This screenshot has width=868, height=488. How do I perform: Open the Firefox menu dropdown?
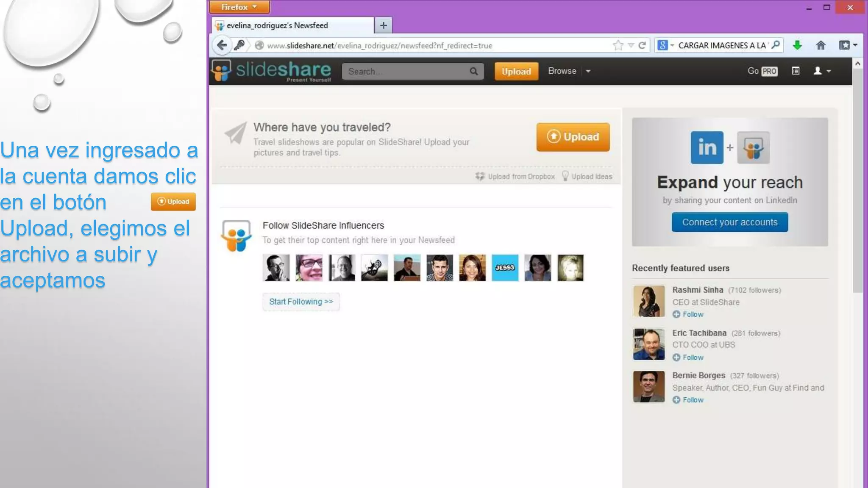(239, 7)
